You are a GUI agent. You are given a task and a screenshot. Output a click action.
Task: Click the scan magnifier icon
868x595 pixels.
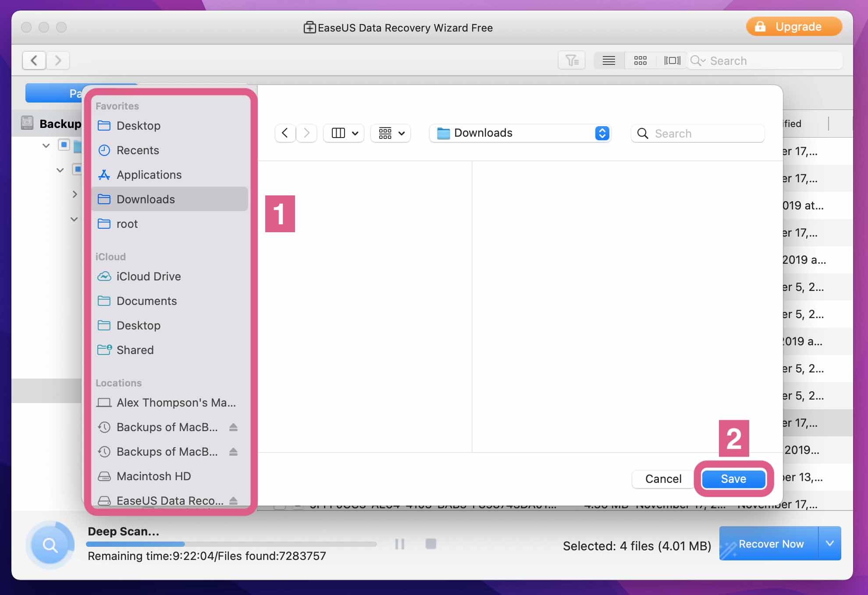pyautogui.click(x=50, y=545)
